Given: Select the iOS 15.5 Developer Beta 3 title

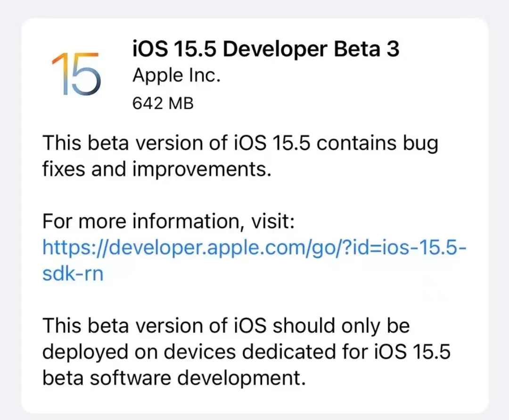Looking at the screenshot, I should [x=265, y=48].
